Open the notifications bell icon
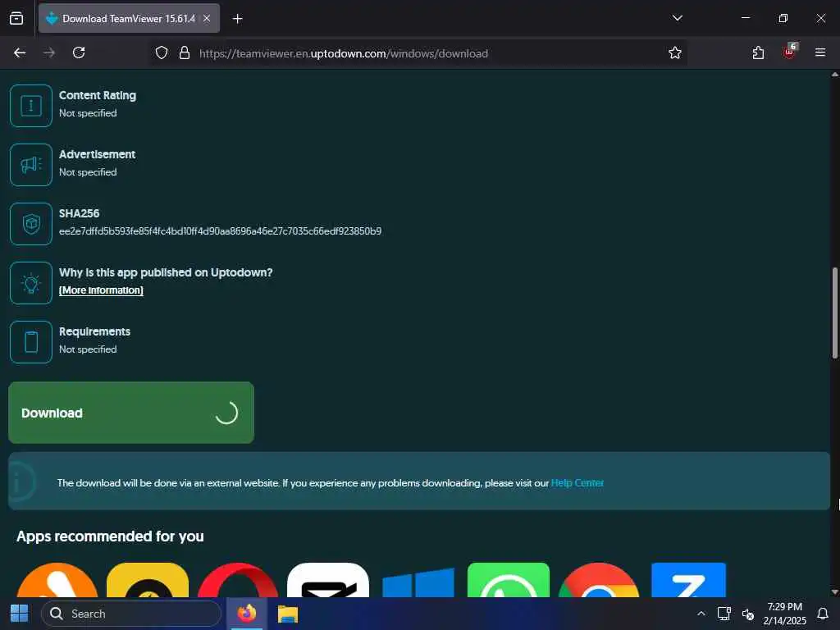 click(823, 614)
